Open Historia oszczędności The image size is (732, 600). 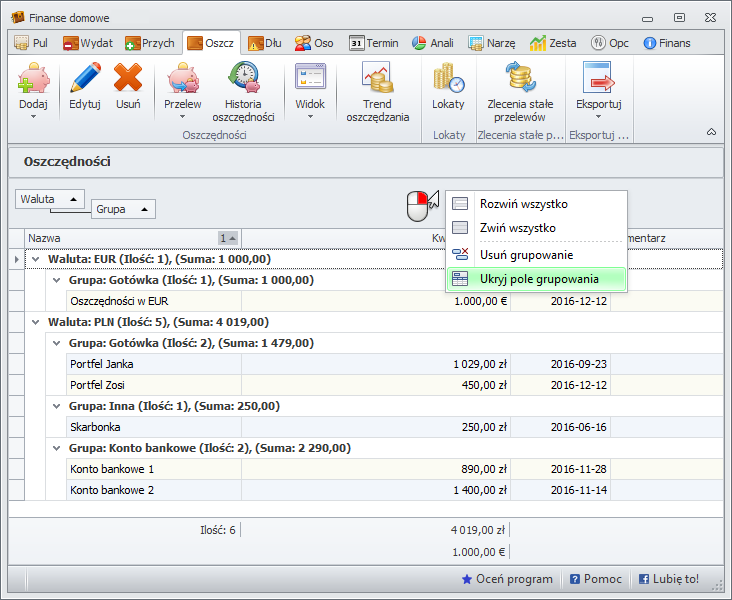243,78
